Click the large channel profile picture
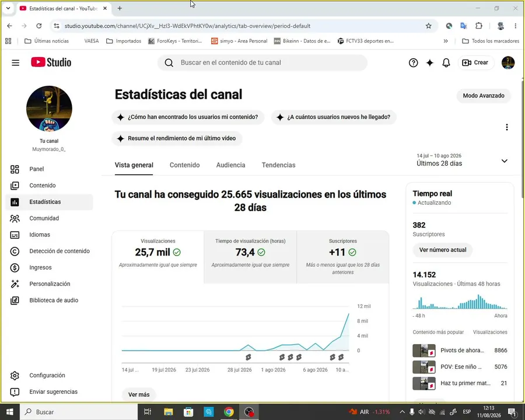The image size is (525, 420). 49,108
